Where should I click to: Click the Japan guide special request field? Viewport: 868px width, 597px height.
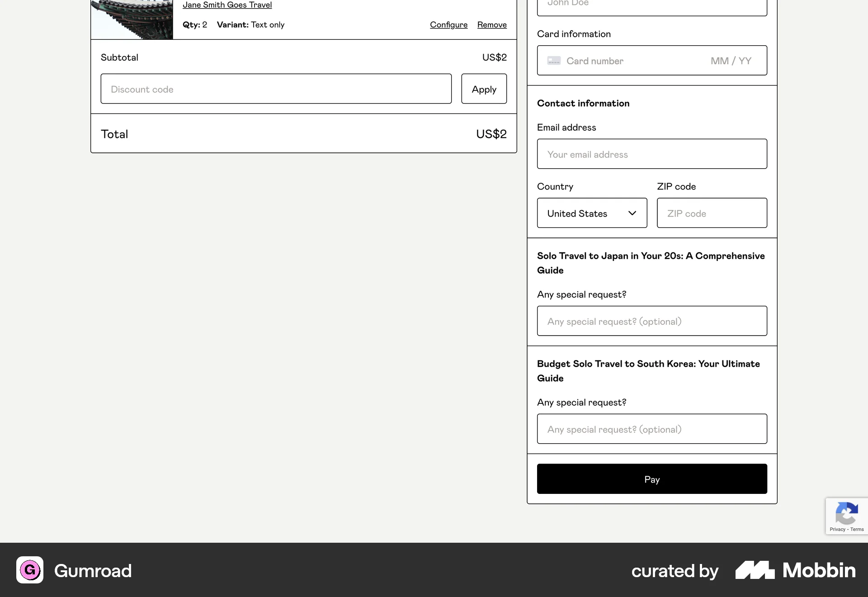tap(651, 321)
